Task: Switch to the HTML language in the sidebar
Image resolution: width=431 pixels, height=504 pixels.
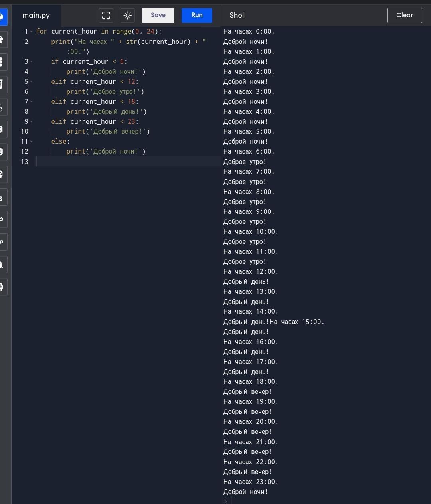Action: tap(3, 84)
